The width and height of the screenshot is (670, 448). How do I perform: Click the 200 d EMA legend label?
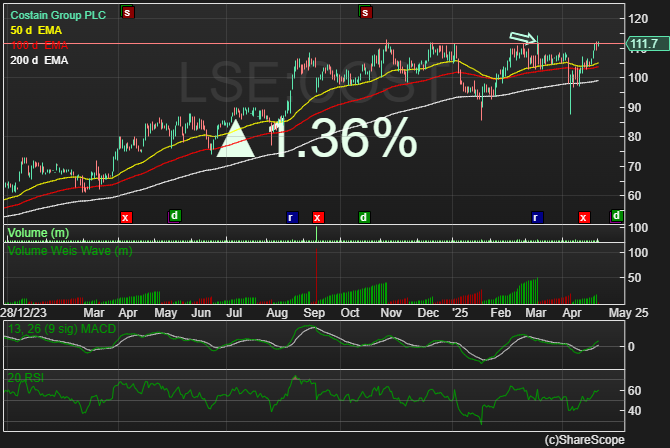click(x=39, y=60)
